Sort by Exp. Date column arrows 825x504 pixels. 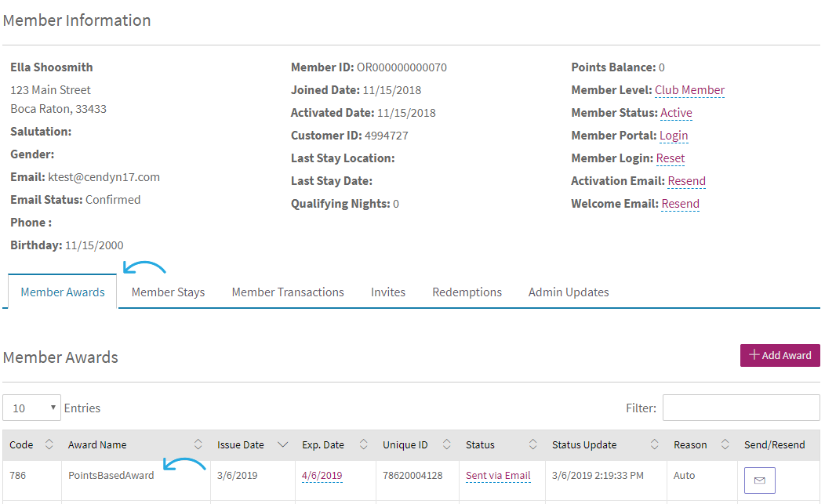coord(363,444)
